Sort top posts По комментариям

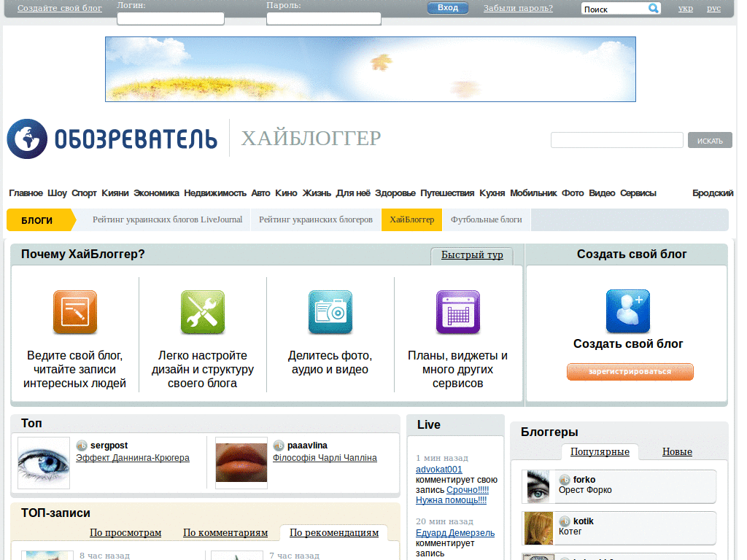pos(225,532)
